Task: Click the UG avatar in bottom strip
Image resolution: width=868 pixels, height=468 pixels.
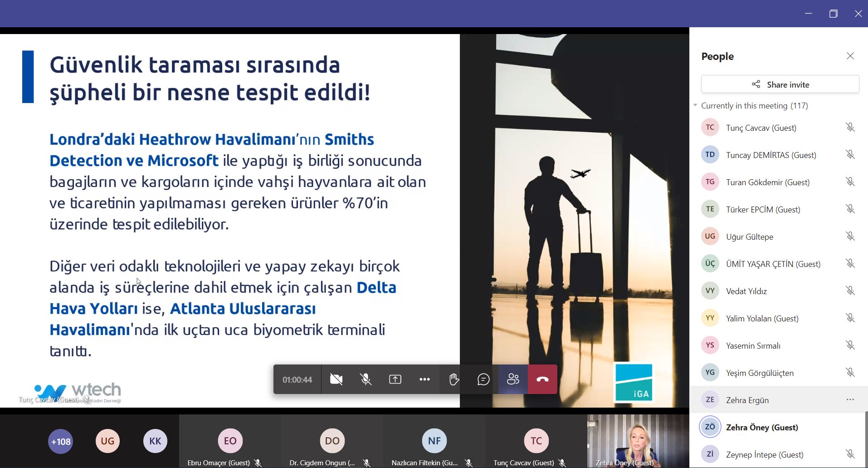Action: 107,441
